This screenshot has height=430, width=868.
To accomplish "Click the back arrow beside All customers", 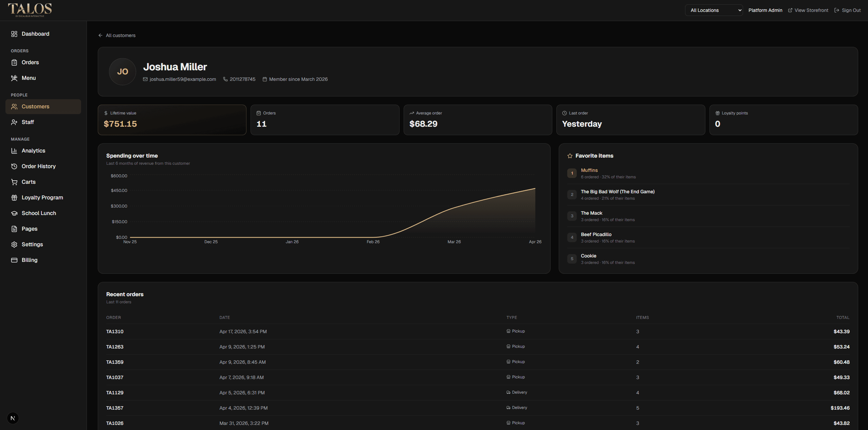I will click(x=100, y=35).
